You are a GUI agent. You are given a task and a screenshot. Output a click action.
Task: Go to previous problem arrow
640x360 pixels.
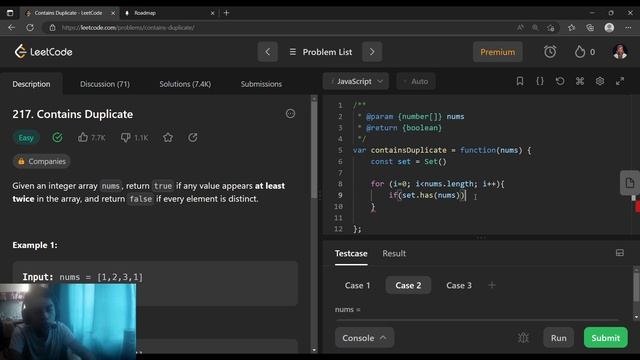point(267,52)
